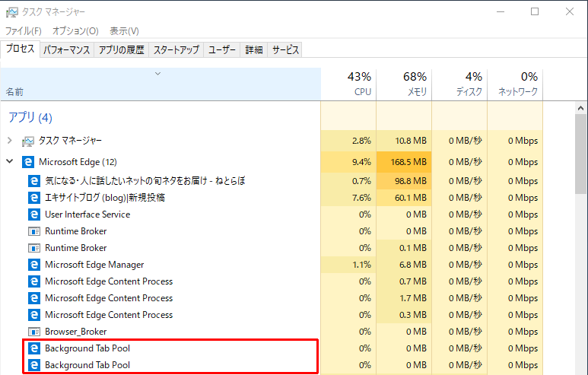Click the 6.8 MB memory cell

[404, 265]
